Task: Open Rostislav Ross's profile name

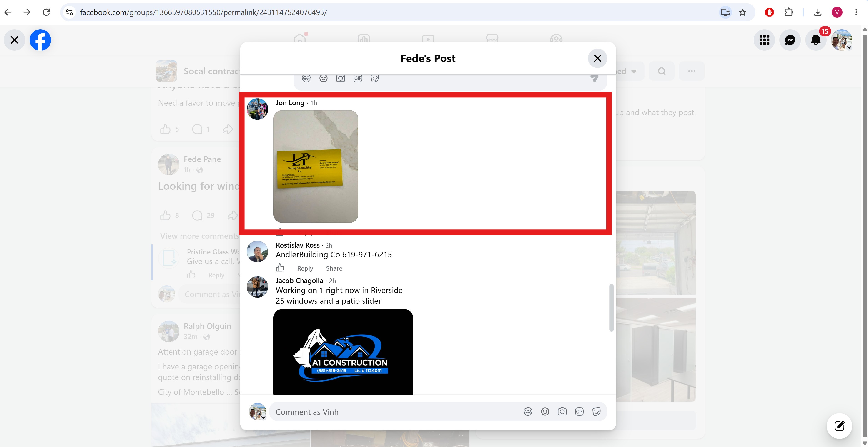Action: click(298, 245)
